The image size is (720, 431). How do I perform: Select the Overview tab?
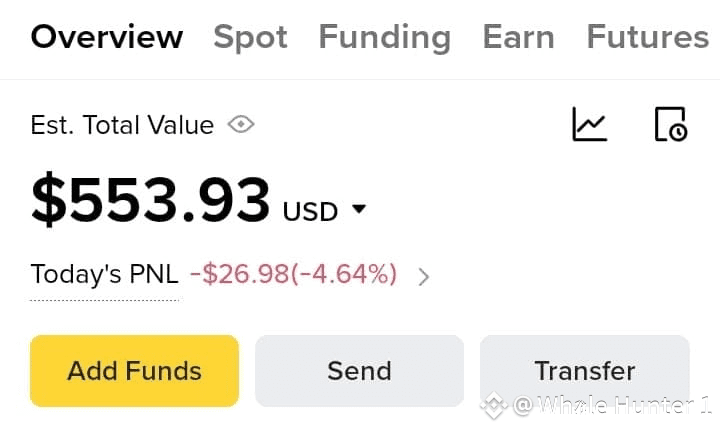[x=107, y=37]
